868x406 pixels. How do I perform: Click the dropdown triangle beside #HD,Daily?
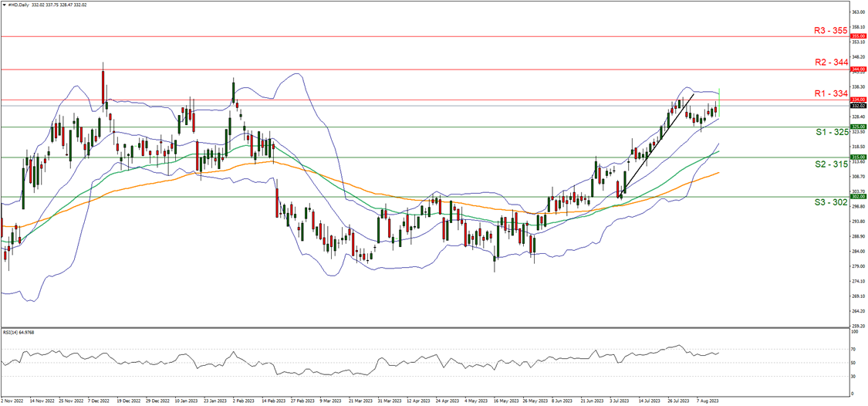coord(4,3)
